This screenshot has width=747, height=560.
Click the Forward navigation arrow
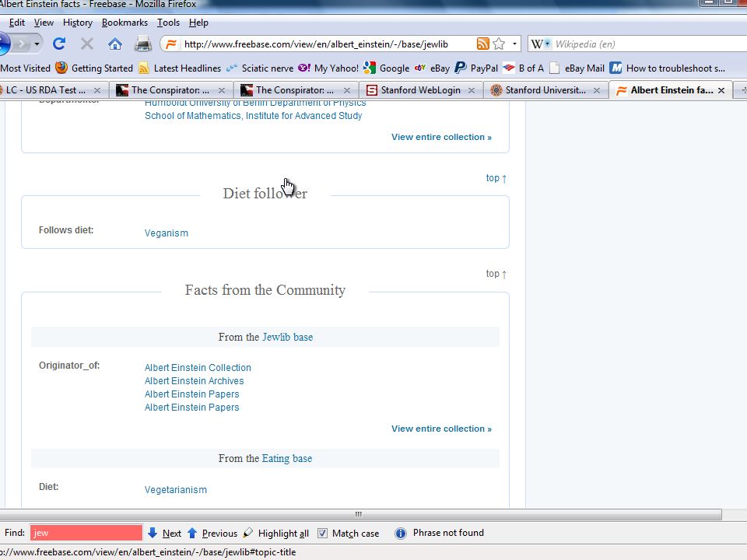(x=21, y=44)
